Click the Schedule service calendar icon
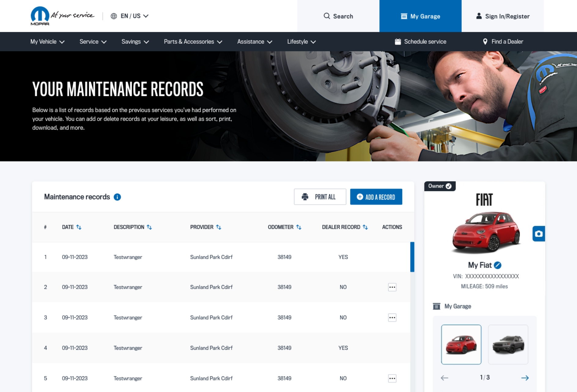Image resolution: width=577 pixels, height=392 pixels. pyautogui.click(x=398, y=41)
